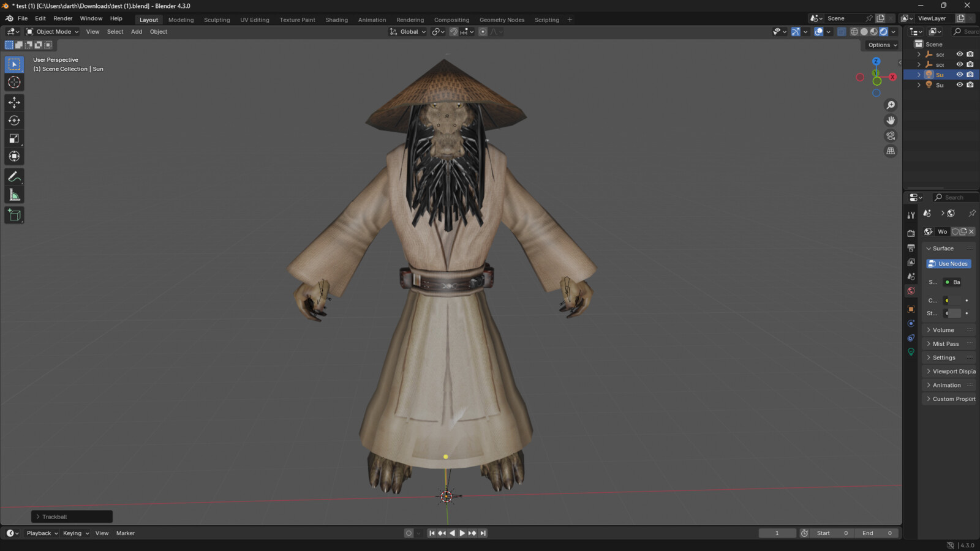Toggle proportional editing in header

click(x=483, y=32)
